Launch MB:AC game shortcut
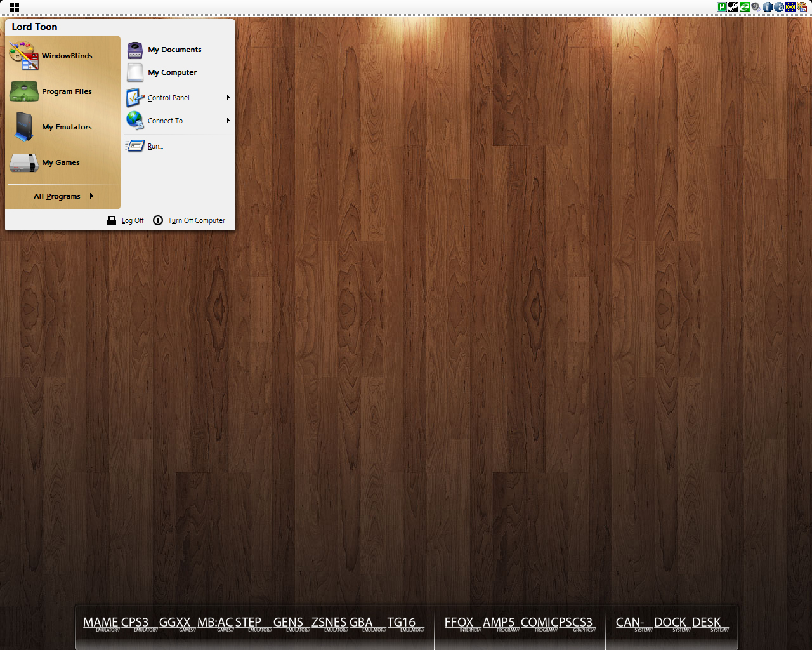This screenshot has height=650, width=812. tap(215, 623)
